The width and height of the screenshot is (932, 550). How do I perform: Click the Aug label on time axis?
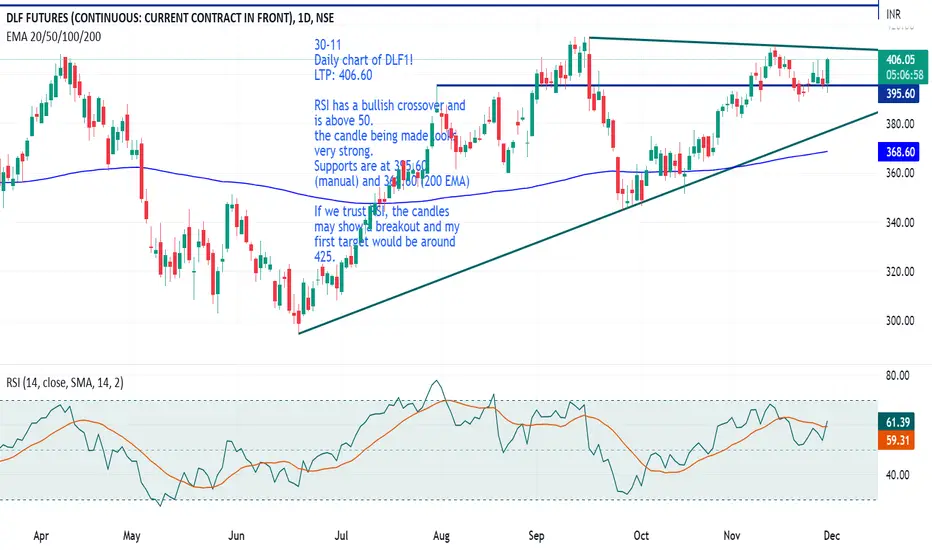point(441,536)
